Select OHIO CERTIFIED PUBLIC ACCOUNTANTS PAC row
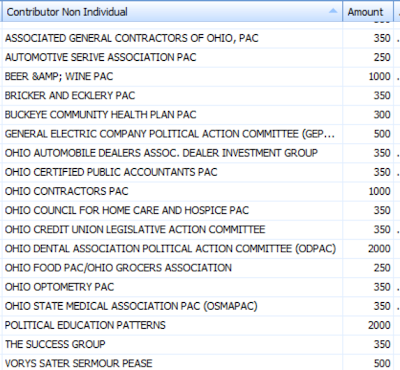The width and height of the screenshot is (400, 370). 200,172
